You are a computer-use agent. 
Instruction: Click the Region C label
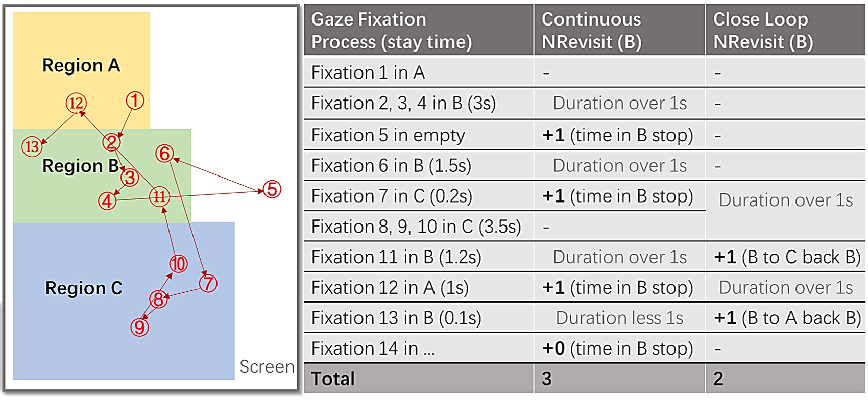84,288
